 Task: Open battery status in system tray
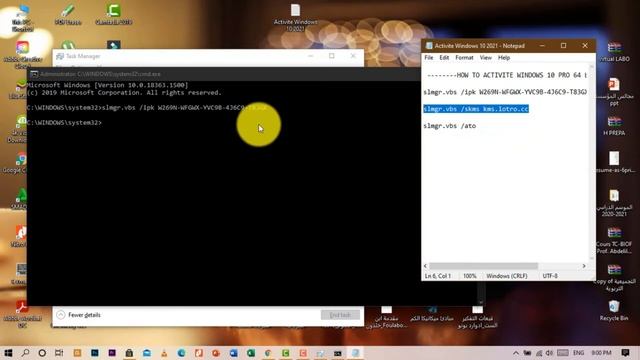coord(527,353)
